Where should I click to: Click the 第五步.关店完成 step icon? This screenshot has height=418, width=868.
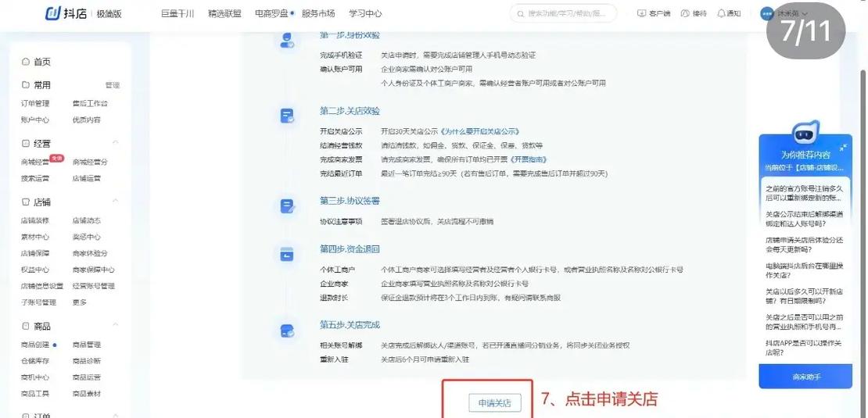tap(287, 330)
